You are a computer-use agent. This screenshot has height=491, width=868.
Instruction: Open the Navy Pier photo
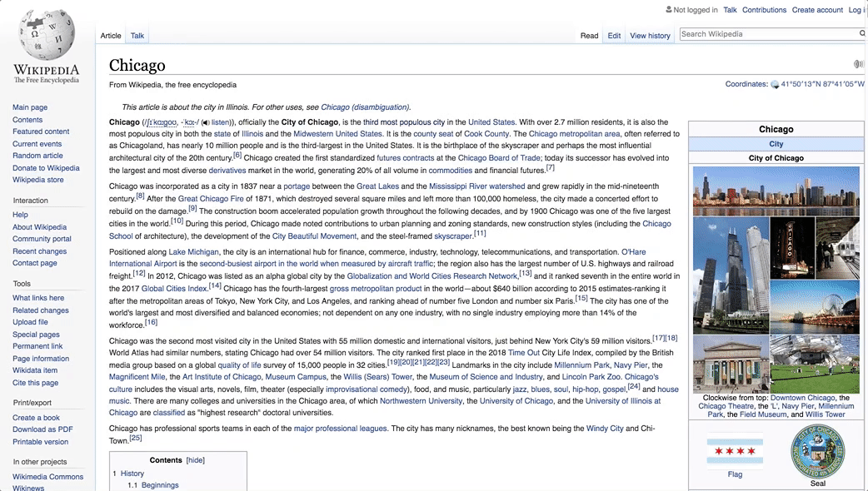pyautogui.click(x=815, y=307)
